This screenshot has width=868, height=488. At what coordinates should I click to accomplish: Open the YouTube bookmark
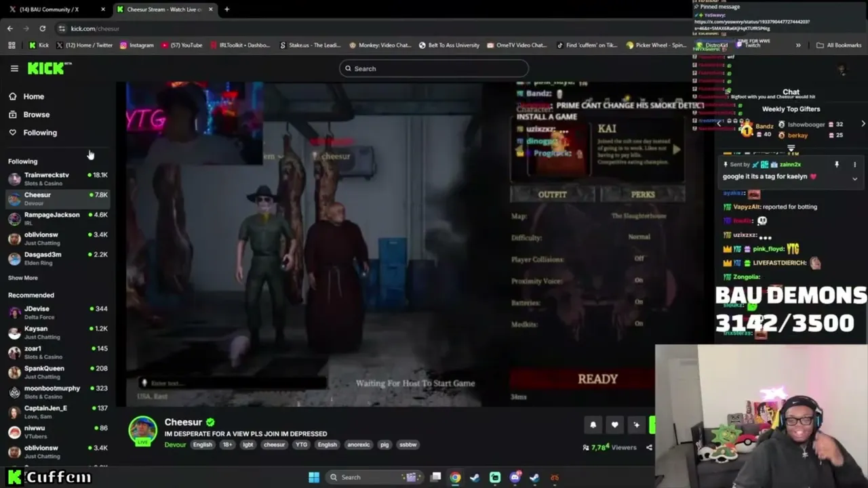pyautogui.click(x=182, y=45)
